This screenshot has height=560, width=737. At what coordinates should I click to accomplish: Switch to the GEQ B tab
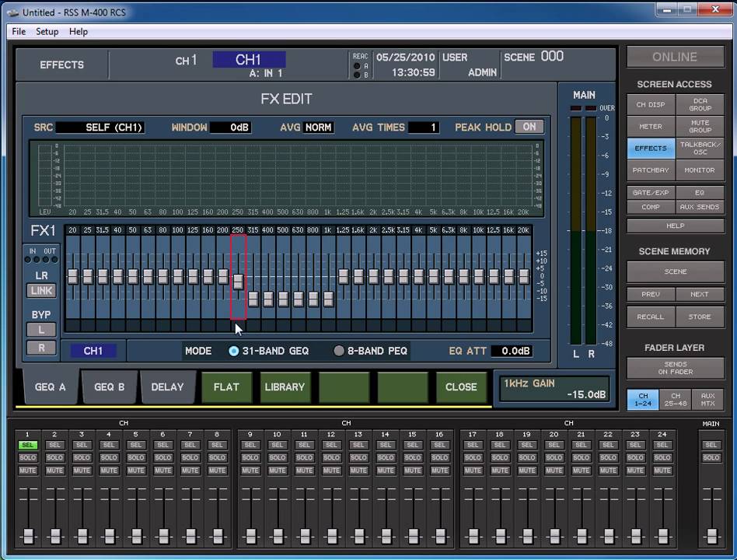(109, 387)
